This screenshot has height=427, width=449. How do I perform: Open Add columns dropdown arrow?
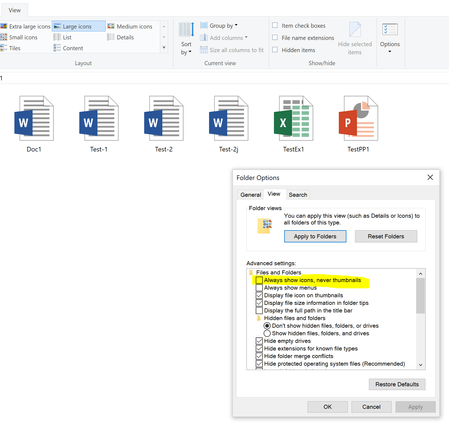(246, 37)
